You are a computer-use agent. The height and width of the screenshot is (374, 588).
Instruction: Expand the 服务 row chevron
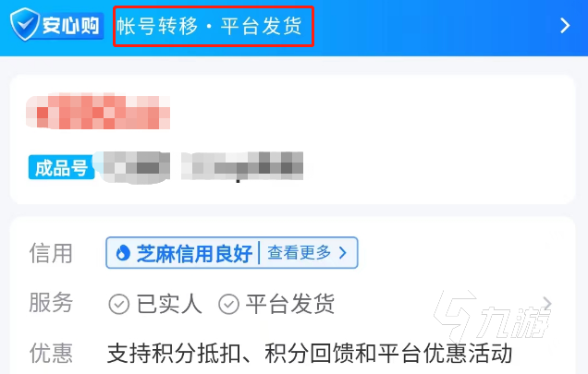[547, 303]
